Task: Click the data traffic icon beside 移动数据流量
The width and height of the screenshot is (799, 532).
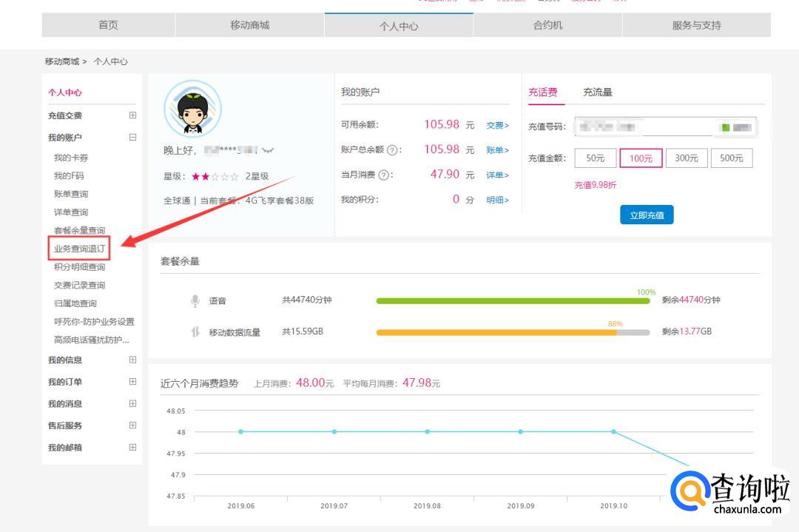Action: [195, 331]
